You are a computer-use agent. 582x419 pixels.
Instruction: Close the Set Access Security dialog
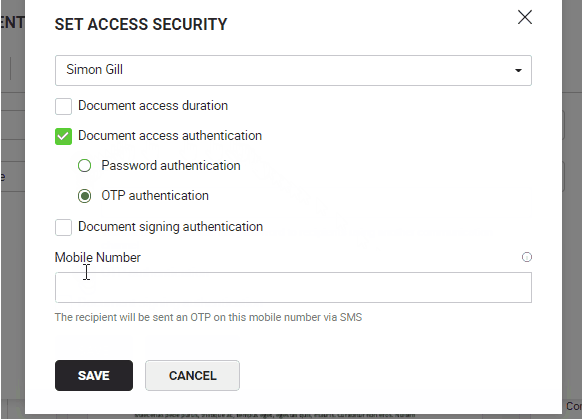pyautogui.click(x=525, y=17)
